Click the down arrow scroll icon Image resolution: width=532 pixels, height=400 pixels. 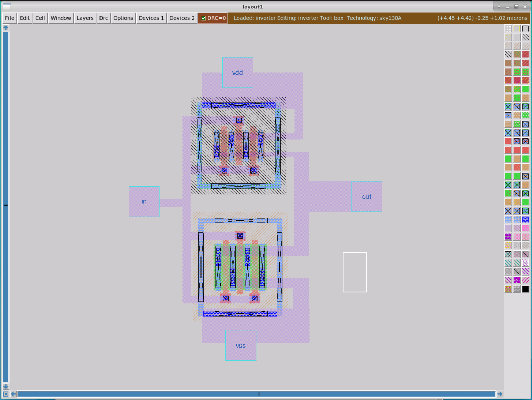[x=6, y=386]
